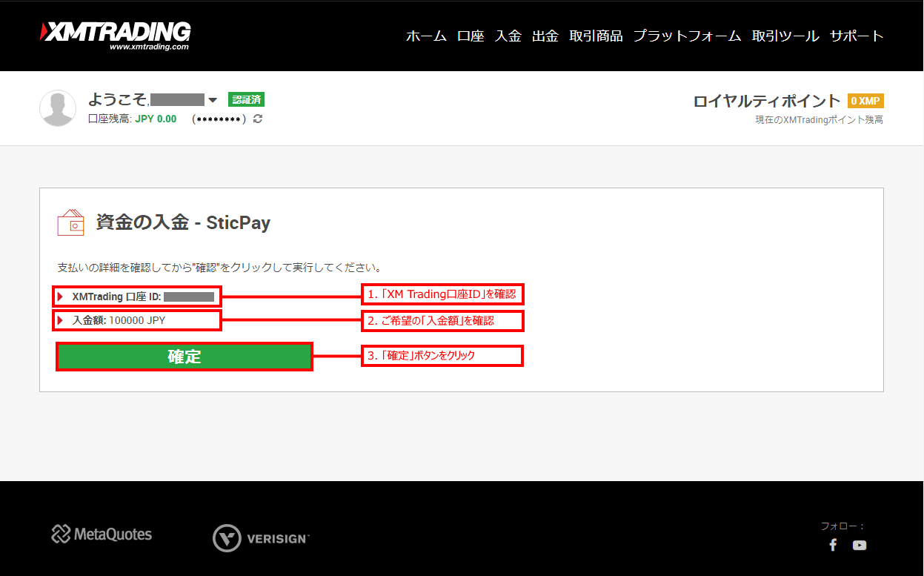Open the Facebook follow icon

pyautogui.click(x=833, y=545)
